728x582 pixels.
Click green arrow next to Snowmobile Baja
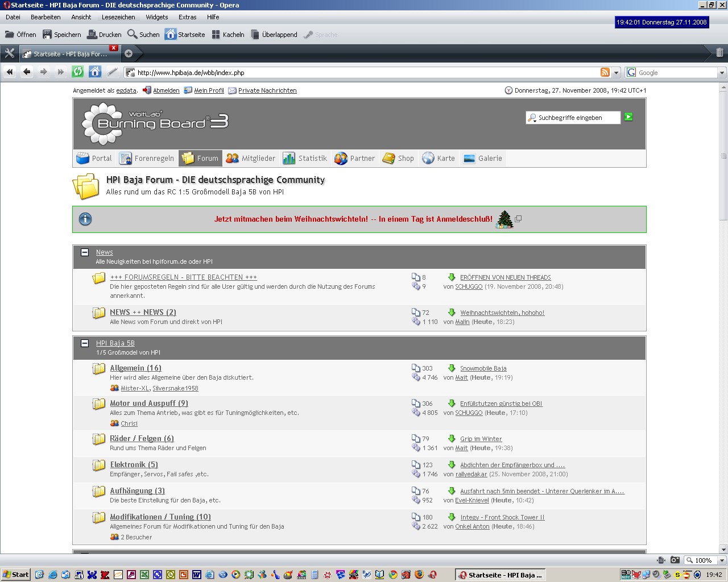[x=452, y=368]
